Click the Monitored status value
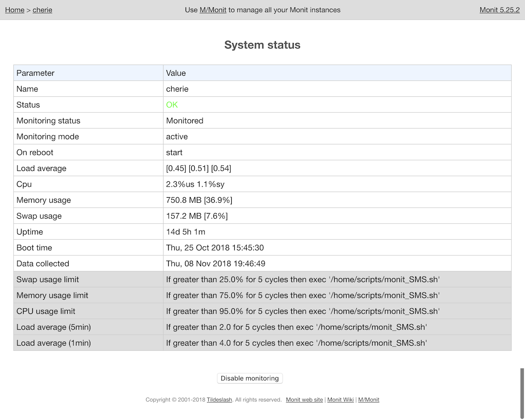The height and width of the screenshot is (420, 525). pyautogui.click(x=185, y=121)
